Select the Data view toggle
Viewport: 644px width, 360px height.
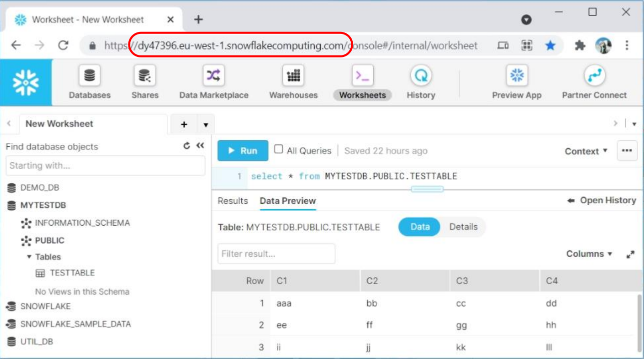[420, 227]
